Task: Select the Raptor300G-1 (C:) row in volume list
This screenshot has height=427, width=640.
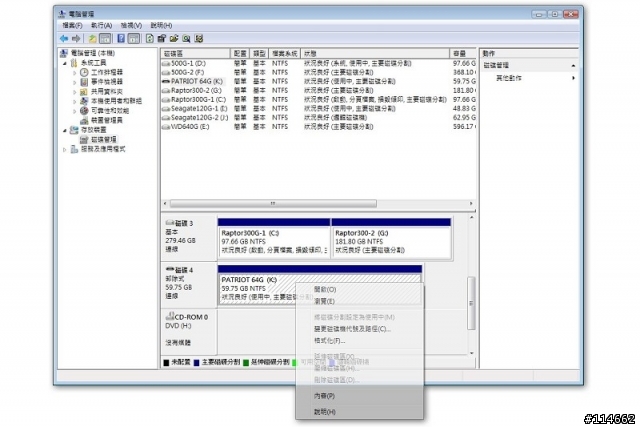Action: pyautogui.click(x=318, y=100)
